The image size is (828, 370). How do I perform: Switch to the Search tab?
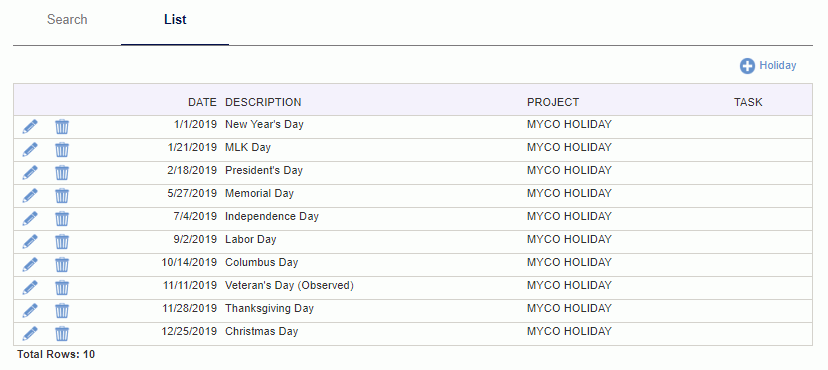click(67, 20)
